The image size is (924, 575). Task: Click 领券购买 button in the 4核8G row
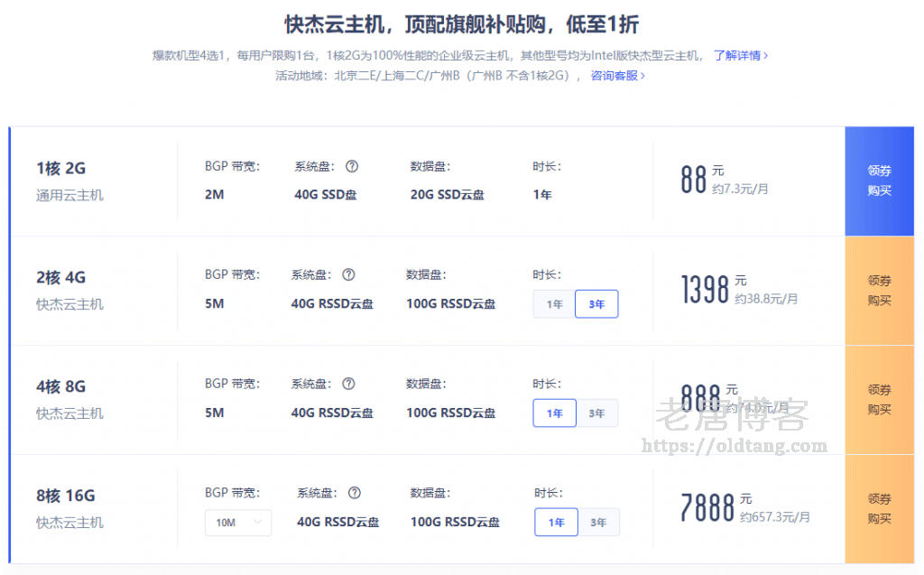879,400
